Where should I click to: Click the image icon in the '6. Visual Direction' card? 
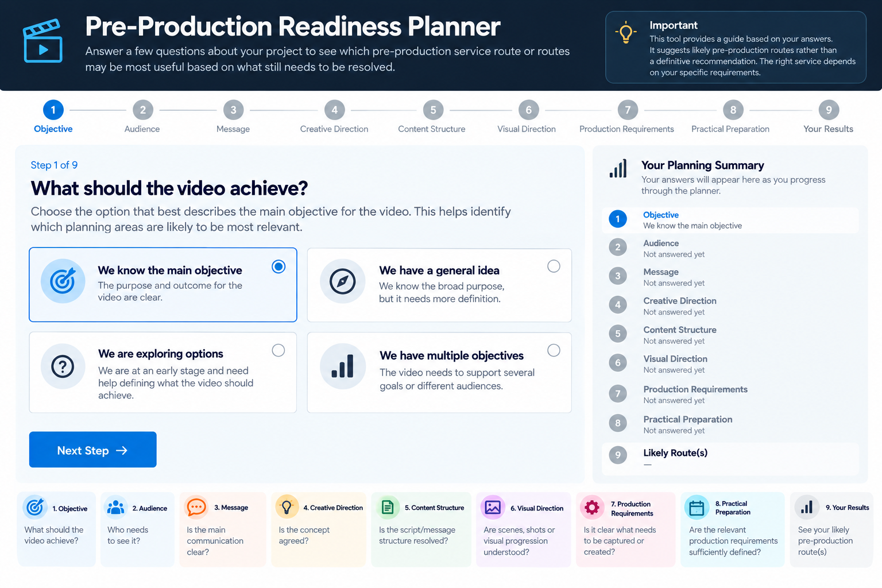(x=492, y=507)
